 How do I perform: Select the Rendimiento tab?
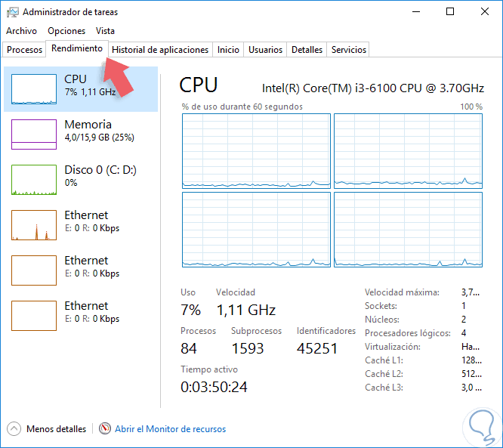pyautogui.click(x=77, y=48)
